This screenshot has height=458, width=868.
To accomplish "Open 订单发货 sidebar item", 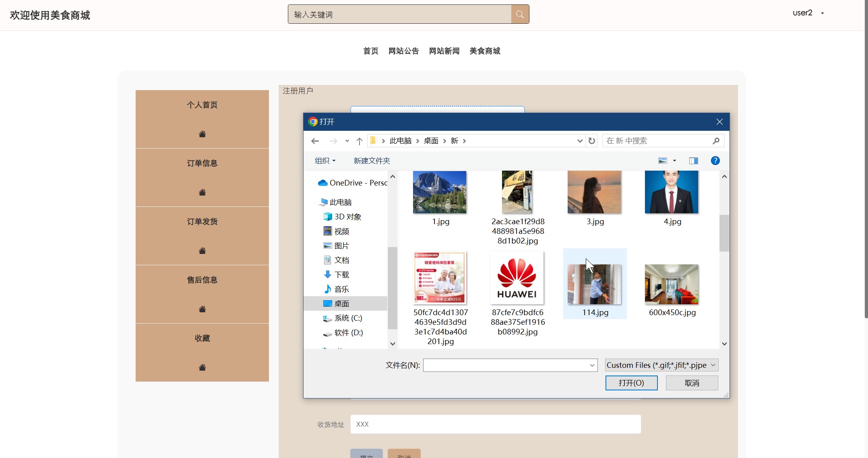I will [x=202, y=222].
